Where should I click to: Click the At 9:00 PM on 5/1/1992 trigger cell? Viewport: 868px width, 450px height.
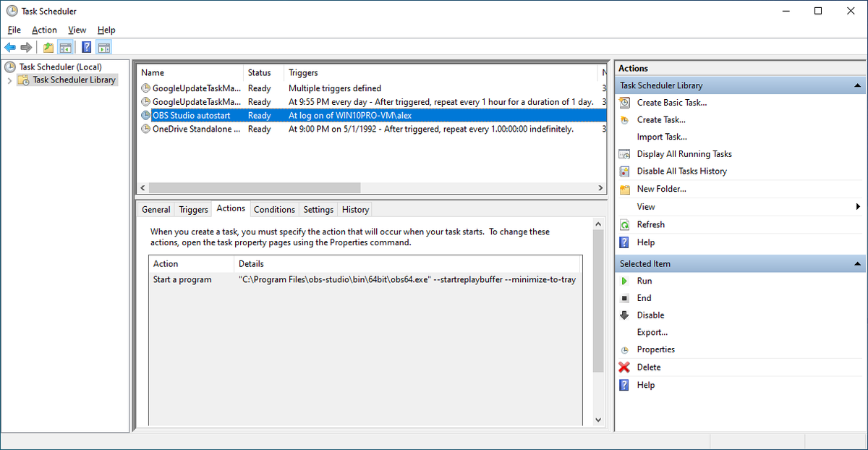pos(431,129)
